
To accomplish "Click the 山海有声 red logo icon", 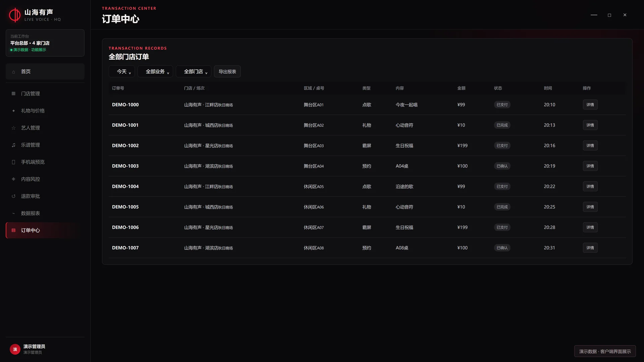I will click(x=15, y=15).
